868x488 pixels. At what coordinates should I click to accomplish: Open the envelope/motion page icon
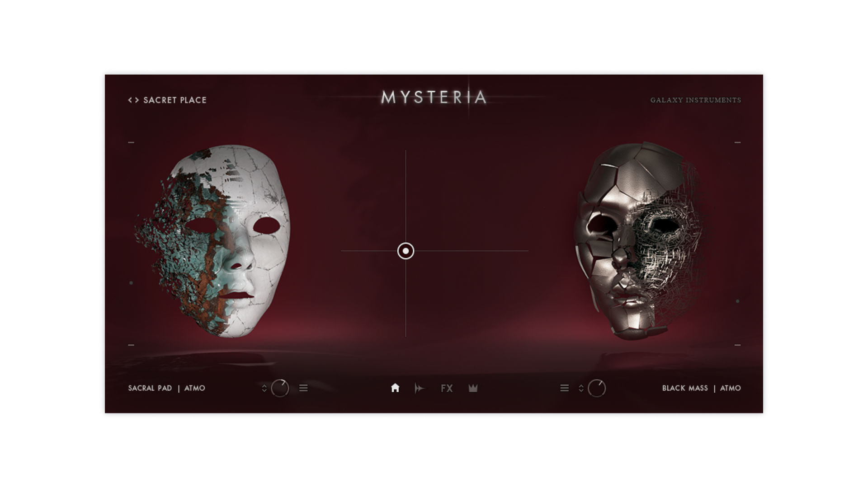[x=420, y=388]
